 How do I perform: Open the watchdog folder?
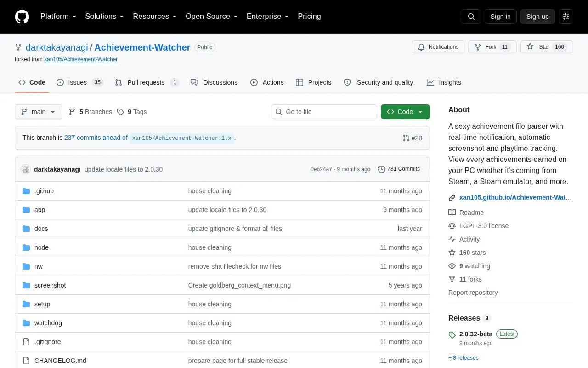48,323
